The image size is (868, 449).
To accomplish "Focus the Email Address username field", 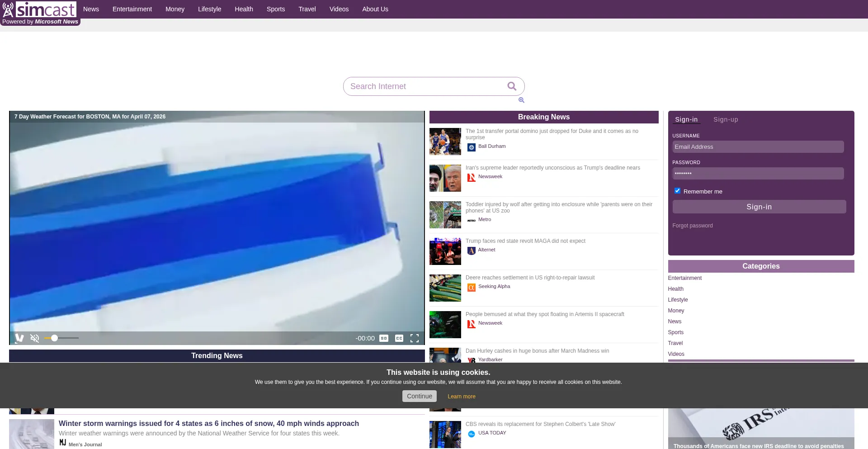I will pos(758,147).
